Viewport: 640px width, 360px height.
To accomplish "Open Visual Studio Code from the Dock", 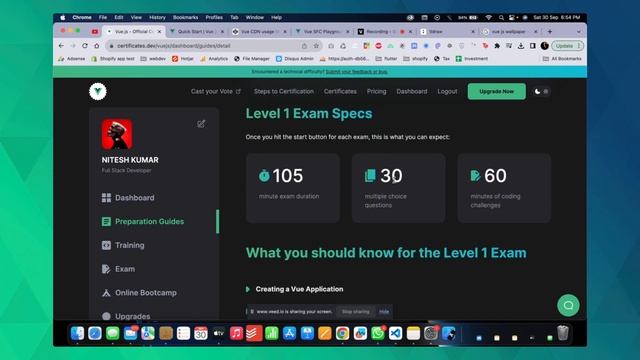I will coord(395,333).
